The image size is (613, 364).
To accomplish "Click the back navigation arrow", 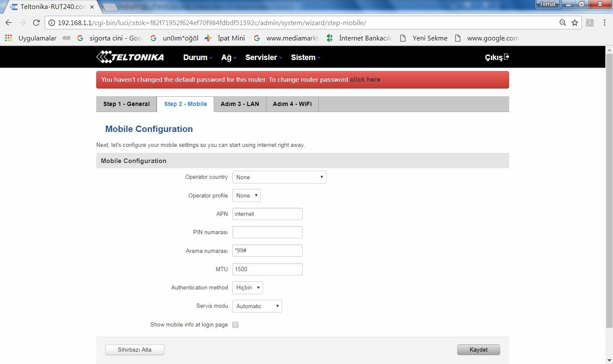I will [9, 23].
